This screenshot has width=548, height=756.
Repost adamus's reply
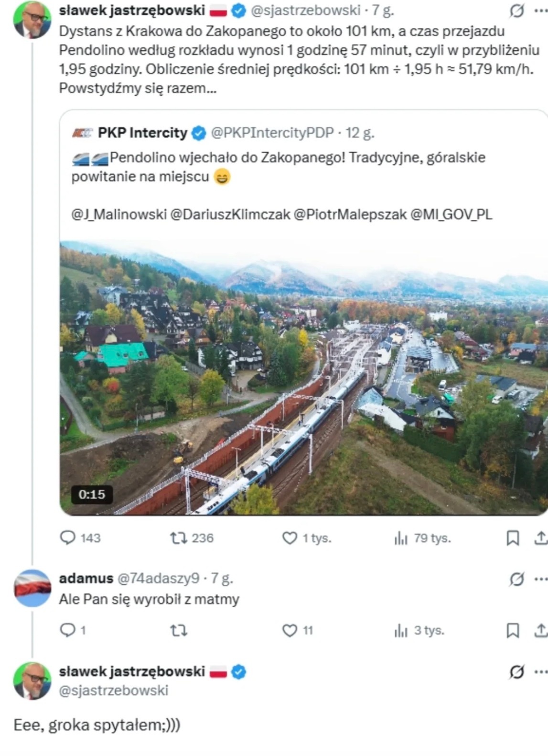tap(179, 631)
